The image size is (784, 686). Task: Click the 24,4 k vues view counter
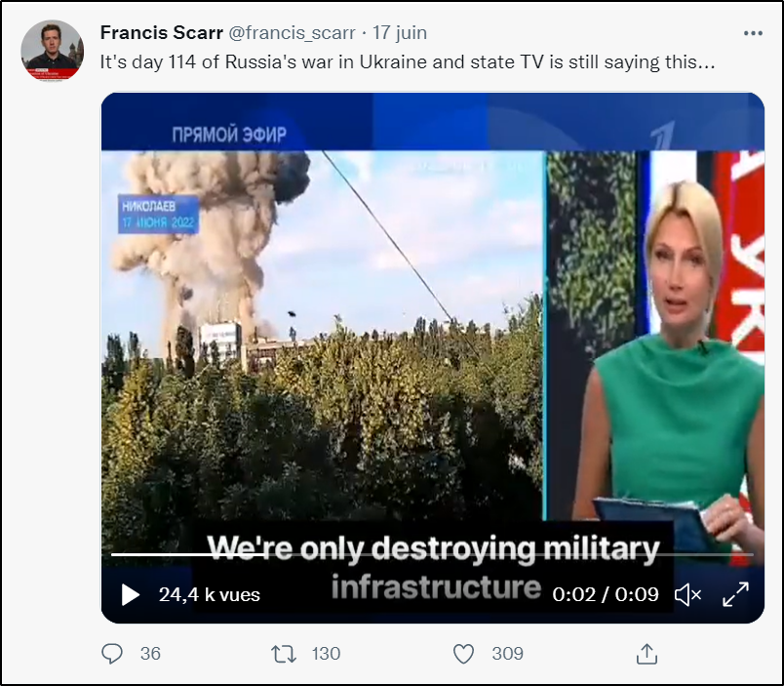coord(210,594)
